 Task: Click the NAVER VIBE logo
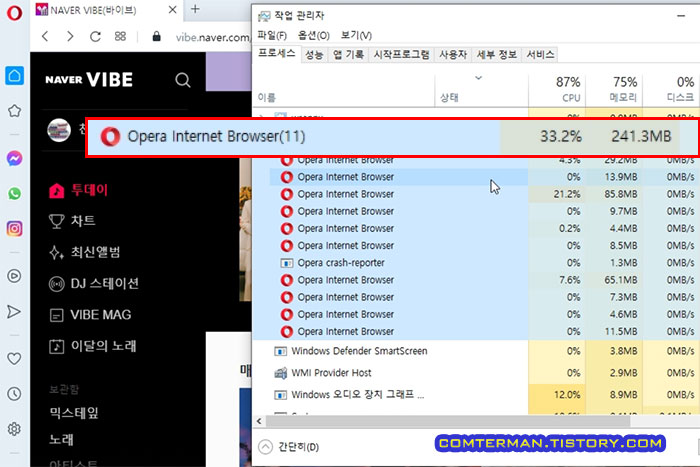[89, 80]
